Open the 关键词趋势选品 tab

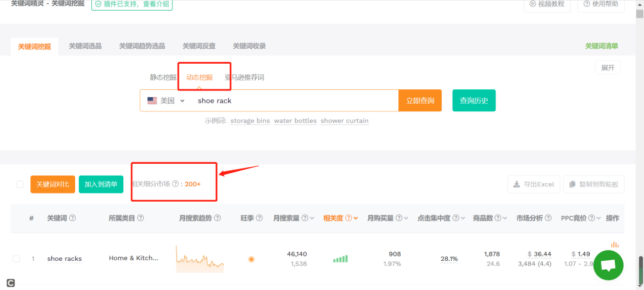click(142, 46)
